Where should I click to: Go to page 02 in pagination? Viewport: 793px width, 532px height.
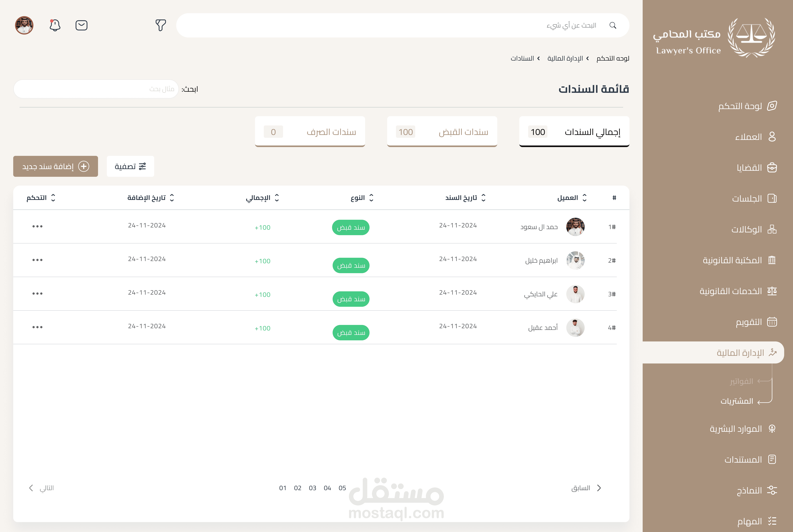pyautogui.click(x=298, y=488)
